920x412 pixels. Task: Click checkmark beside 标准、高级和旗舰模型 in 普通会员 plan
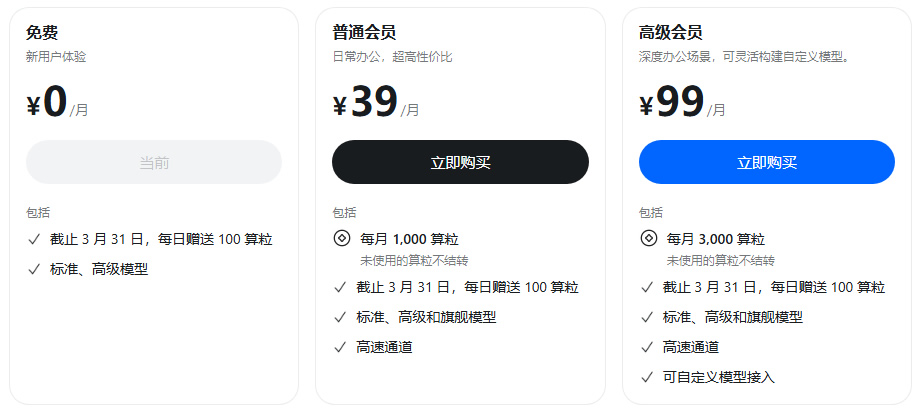coord(341,317)
